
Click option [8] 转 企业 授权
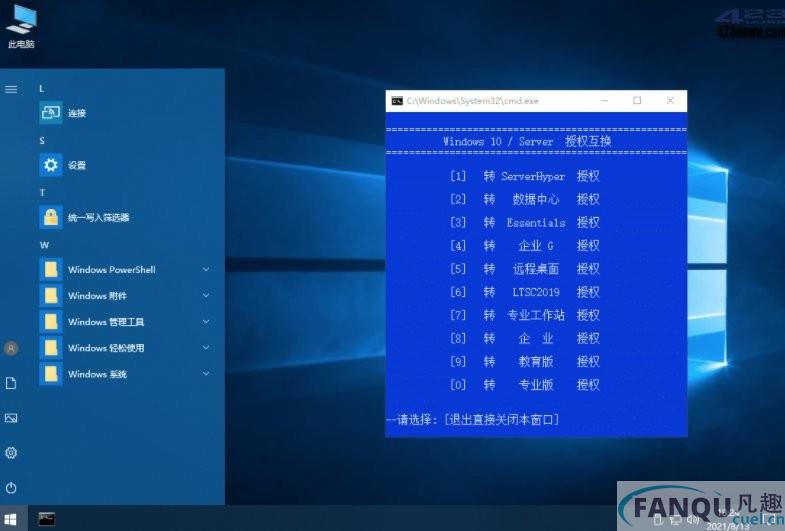click(525, 338)
